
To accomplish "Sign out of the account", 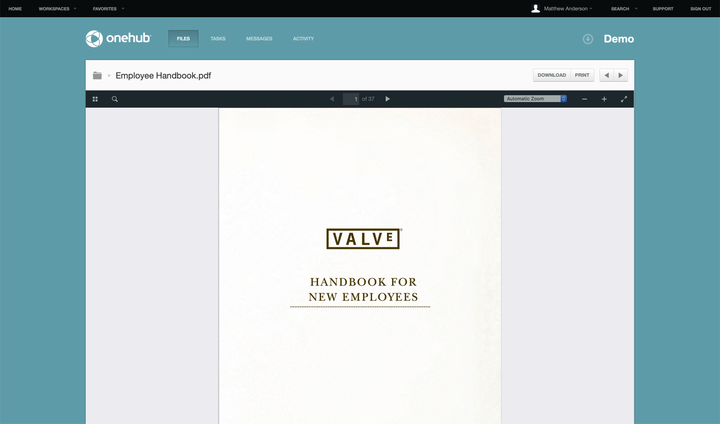I will click(x=701, y=9).
